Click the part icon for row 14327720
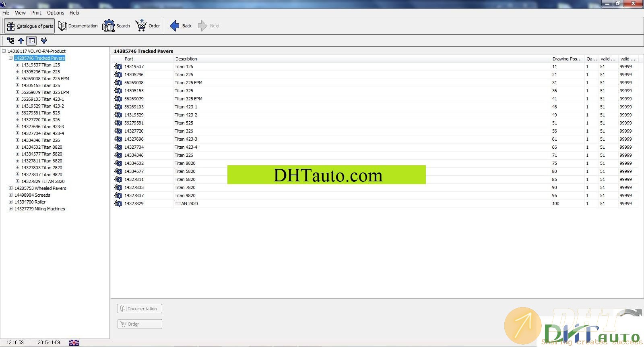Screen dimensions: 644x347 click(118, 131)
